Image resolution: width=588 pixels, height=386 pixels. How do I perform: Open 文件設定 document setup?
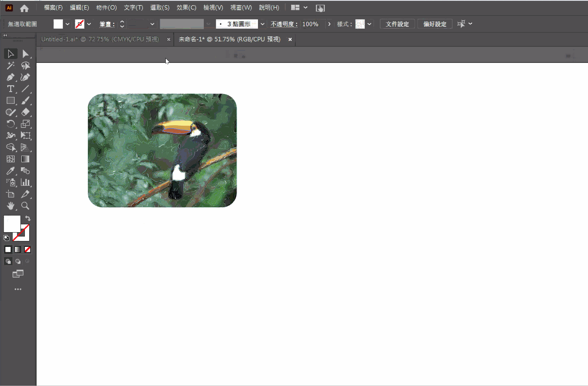tap(397, 24)
